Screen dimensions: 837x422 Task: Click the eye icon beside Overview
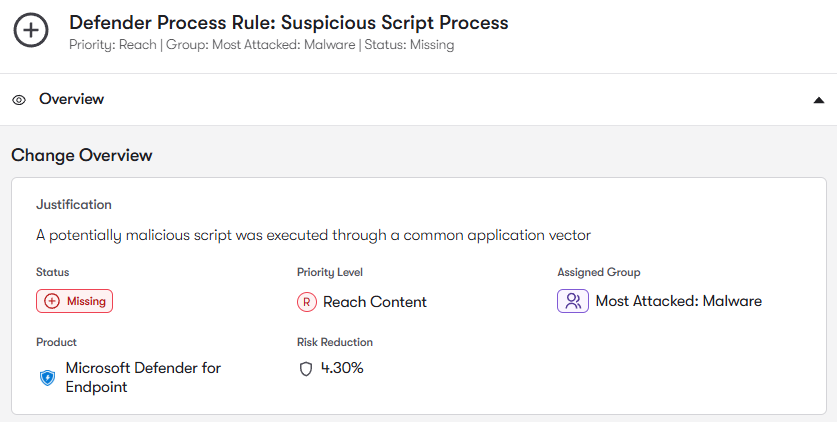(x=19, y=100)
